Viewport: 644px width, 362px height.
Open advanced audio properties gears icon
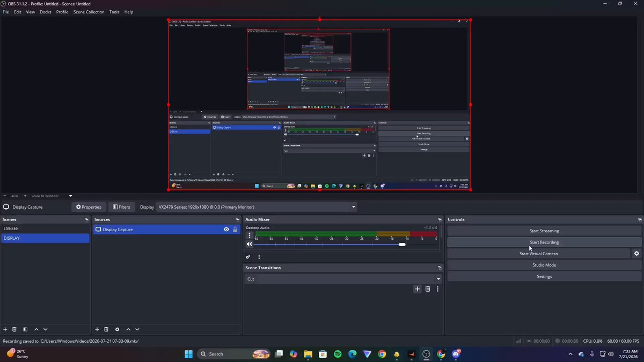pyautogui.click(x=248, y=257)
